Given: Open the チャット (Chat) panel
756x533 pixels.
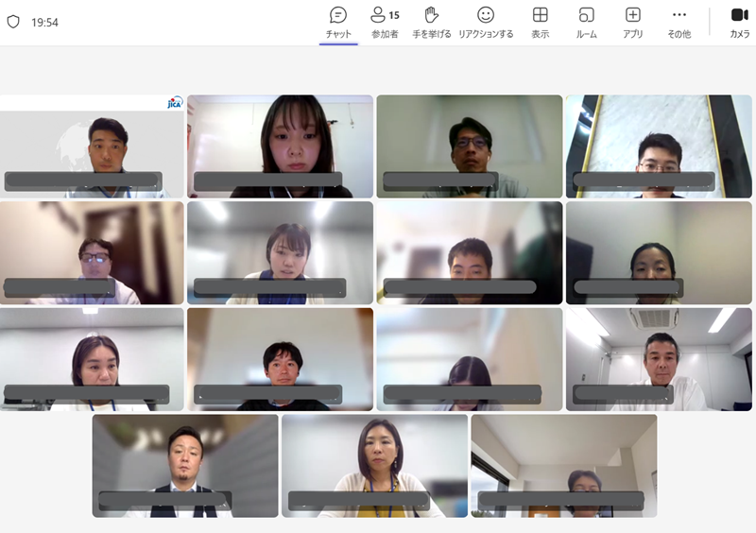Looking at the screenshot, I should point(338,23).
